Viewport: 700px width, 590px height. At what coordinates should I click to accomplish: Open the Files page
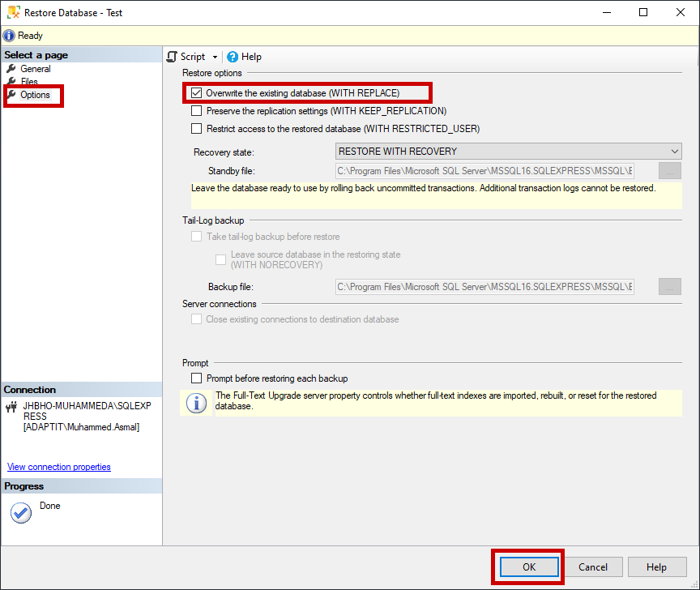coord(29,81)
